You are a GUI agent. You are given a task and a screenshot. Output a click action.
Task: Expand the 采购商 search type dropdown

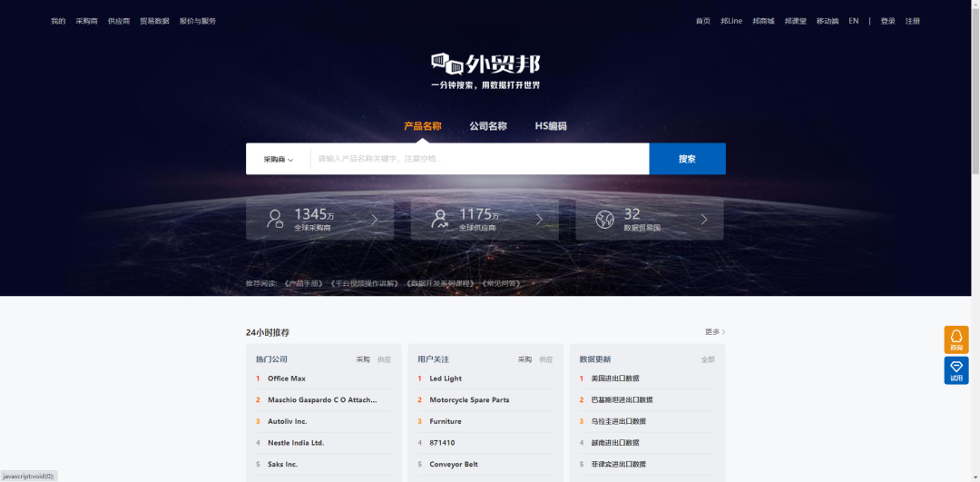(x=279, y=160)
